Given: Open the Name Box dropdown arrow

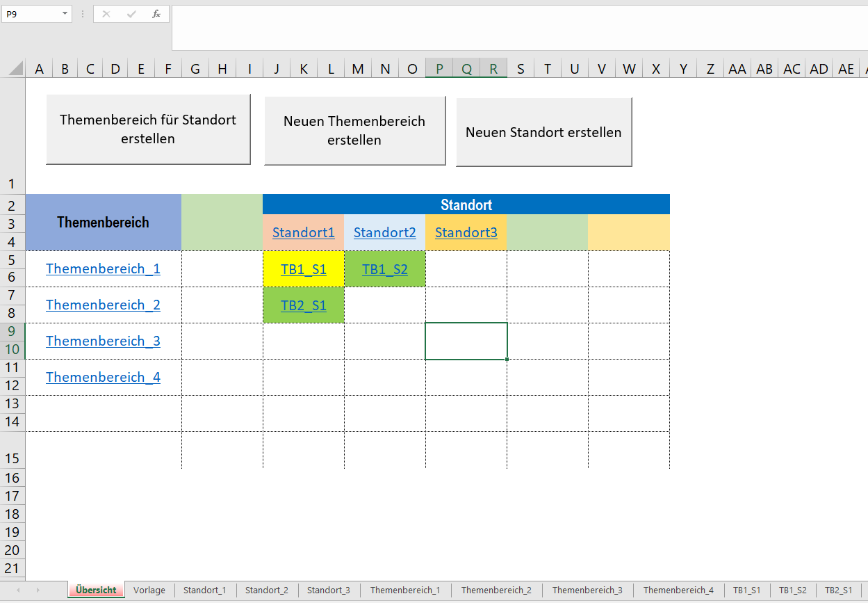Looking at the screenshot, I should (65, 14).
